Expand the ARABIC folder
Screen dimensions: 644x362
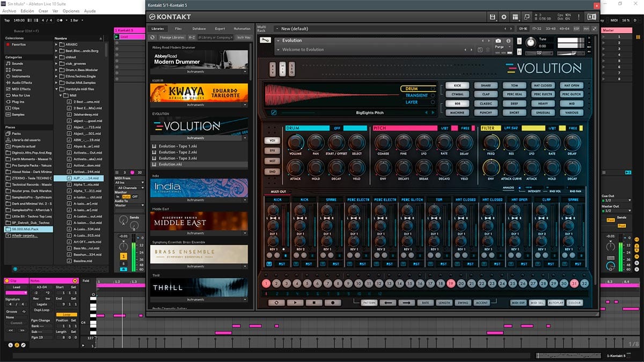(57, 45)
